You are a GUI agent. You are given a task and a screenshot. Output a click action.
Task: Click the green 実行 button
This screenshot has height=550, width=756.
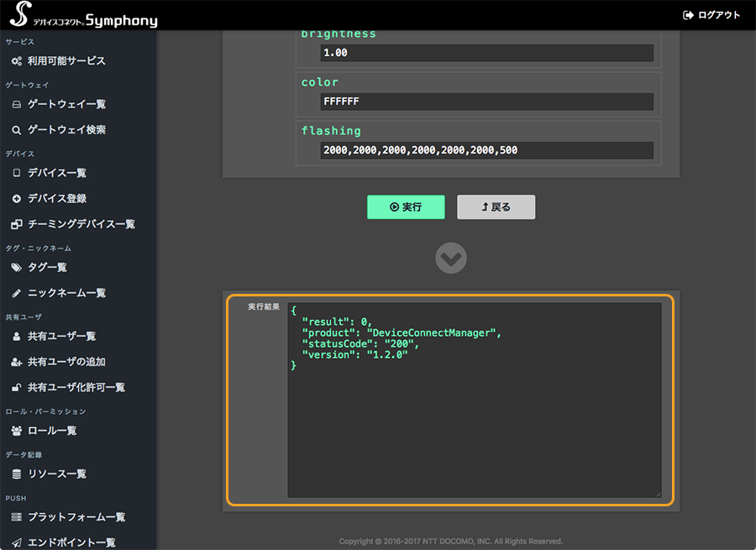pos(406,207)
